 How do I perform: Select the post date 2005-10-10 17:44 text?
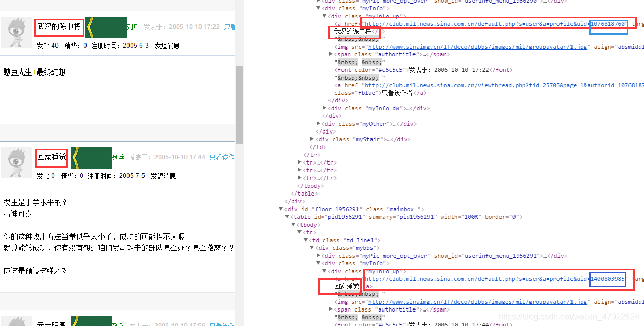tap(179, 157)
